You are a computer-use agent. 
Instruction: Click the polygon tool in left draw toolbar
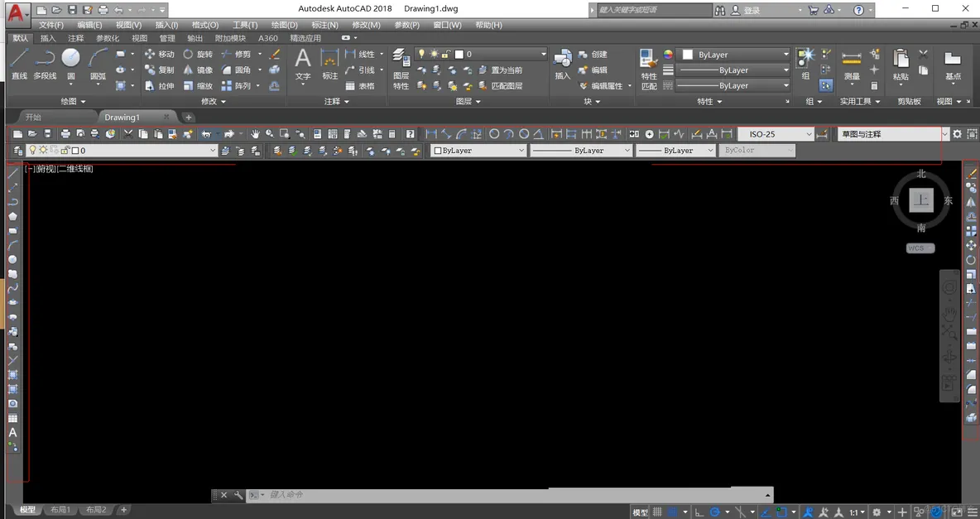tap(12, 216)
